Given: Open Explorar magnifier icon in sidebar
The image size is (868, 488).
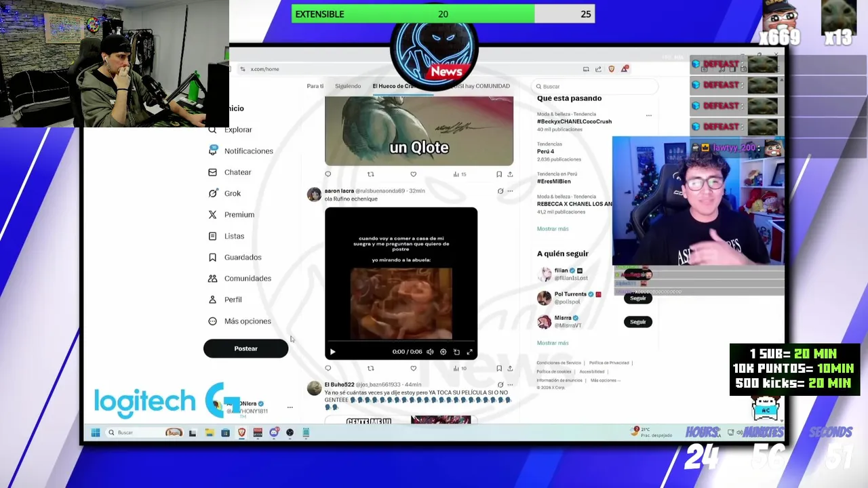Looking at the screenshot, I should click(212, 129).
